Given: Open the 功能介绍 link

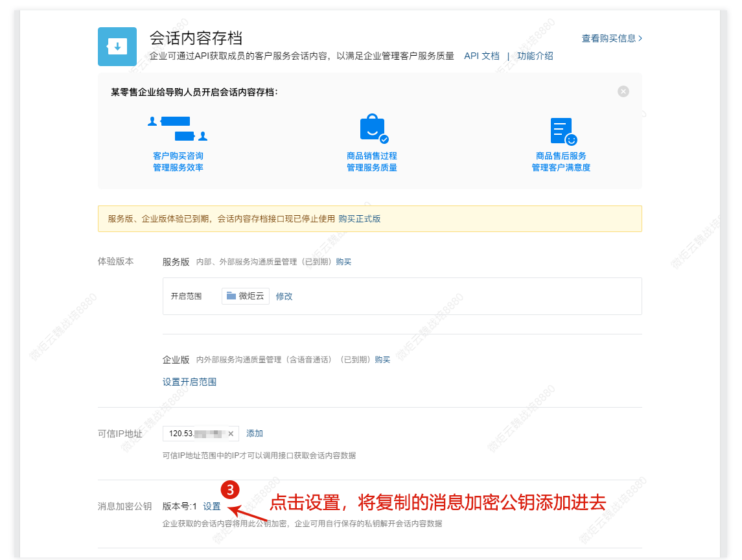Looking at the screenshot, I should tap(535, 56).
